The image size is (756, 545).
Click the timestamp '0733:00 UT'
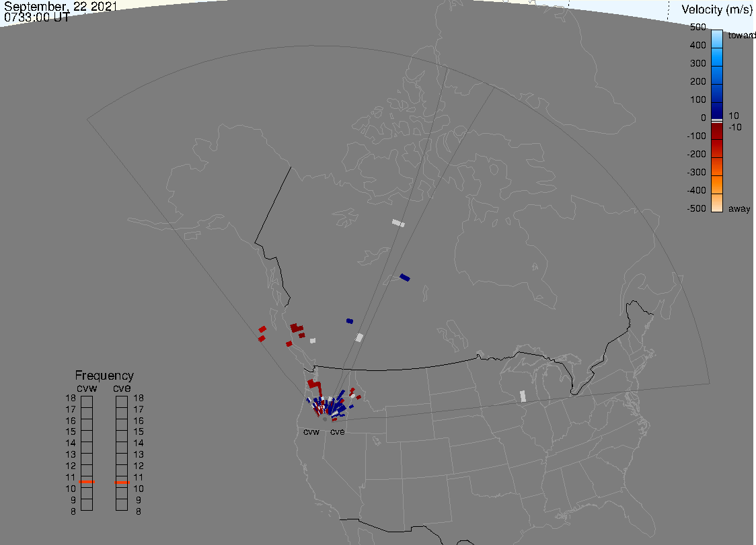[x=36, y=17]
